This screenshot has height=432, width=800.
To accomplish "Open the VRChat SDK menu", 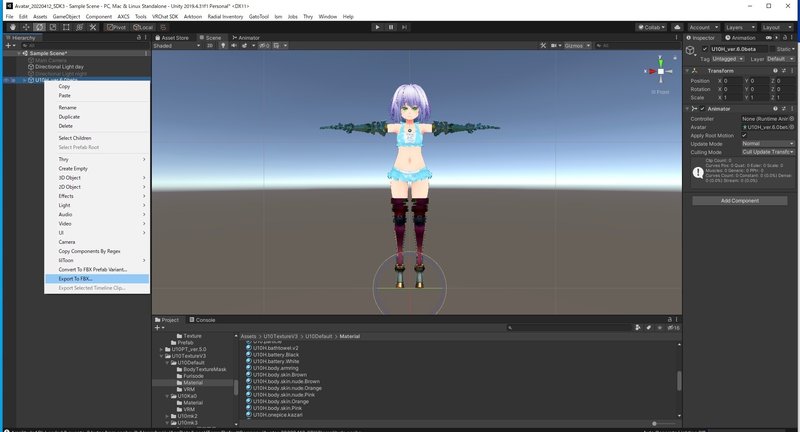I will (165, 16).
